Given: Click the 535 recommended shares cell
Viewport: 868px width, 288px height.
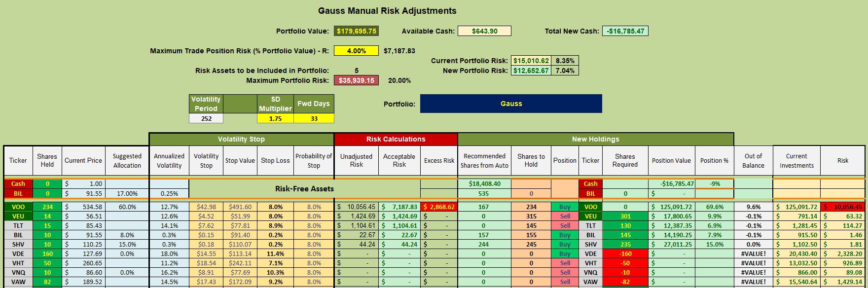Looking at the screenshot, I should click(x=484, y=193).
